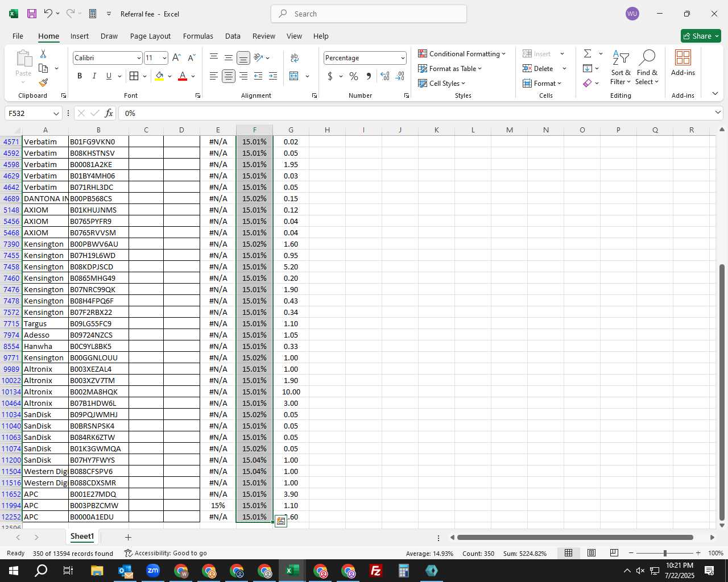Click the Search box in title bar
Image resolution: width=728 pixels, height=582 pixels.
point(369,14)
